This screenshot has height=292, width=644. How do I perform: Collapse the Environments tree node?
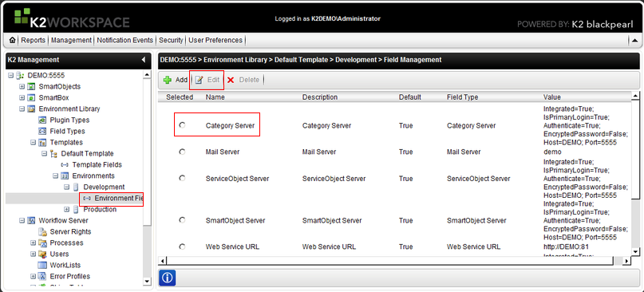(55, 176)
